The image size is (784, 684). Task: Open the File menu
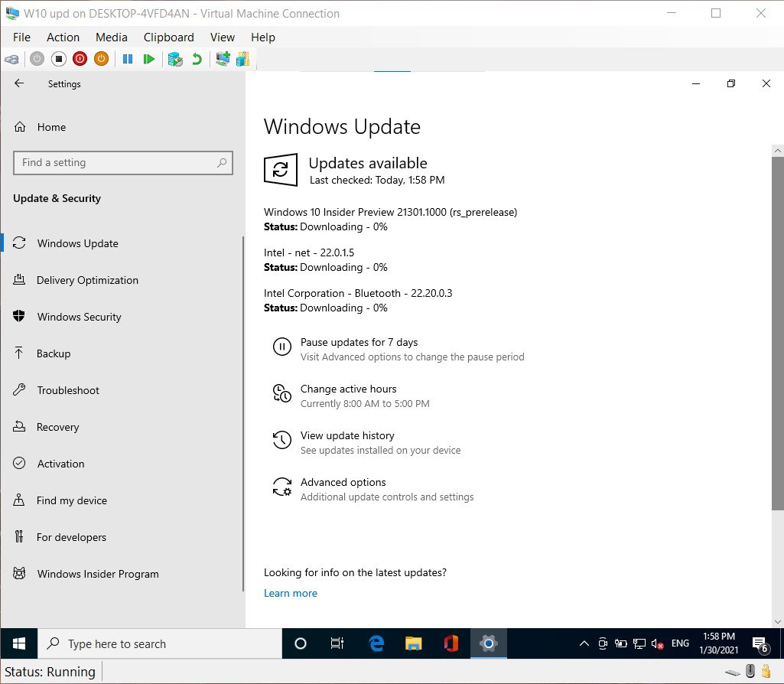21,37
